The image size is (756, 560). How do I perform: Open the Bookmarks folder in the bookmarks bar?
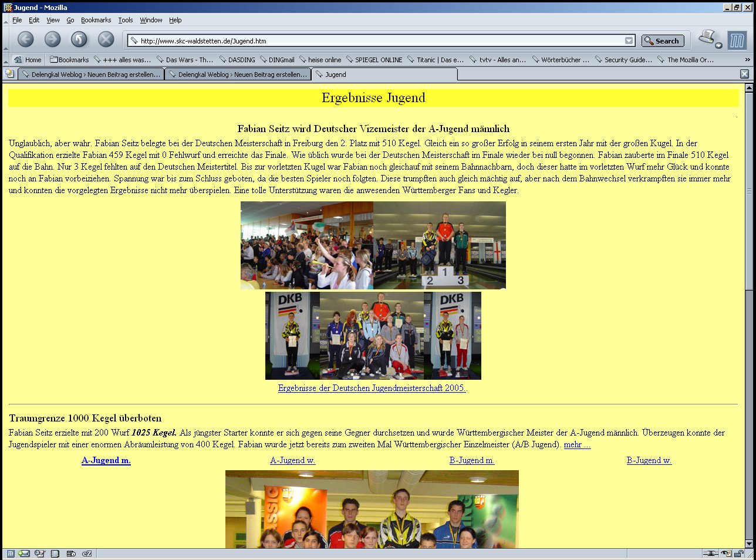[69, 60]
